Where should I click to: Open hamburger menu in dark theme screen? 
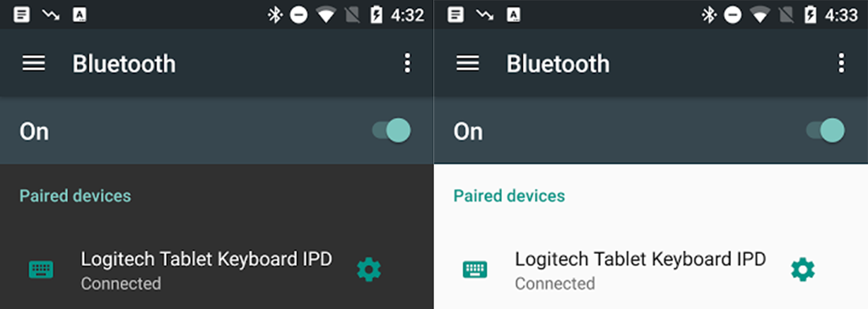point(33,63)
